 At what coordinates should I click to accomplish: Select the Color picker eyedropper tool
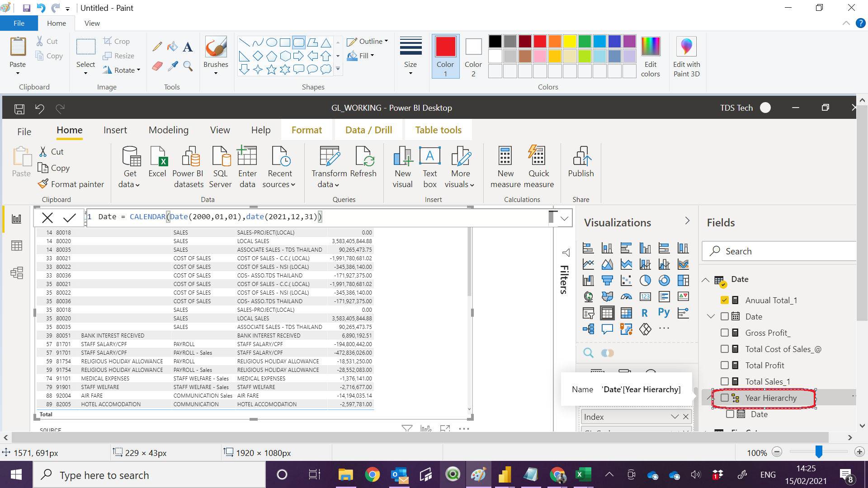pyautogui.click(x=172, y=66)
